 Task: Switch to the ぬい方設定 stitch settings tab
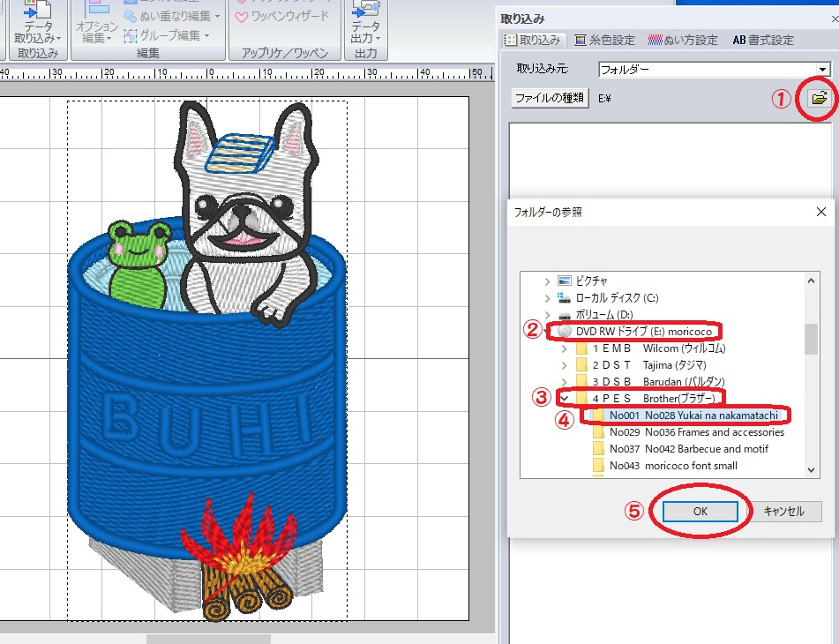pyautogui.click(x=683, y=40)
